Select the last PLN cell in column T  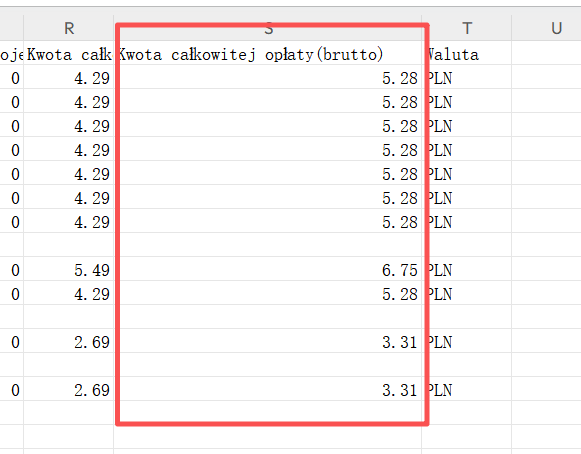coord(467,389)
